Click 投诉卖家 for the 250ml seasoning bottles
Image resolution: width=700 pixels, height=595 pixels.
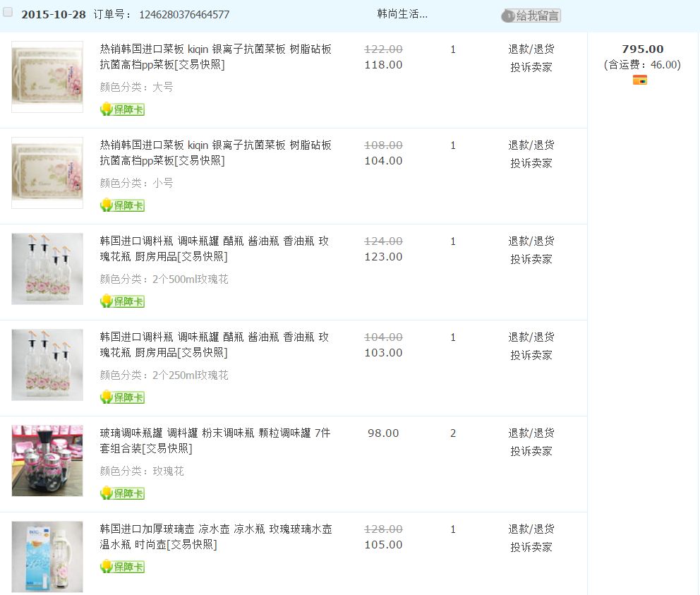[531, 355]
